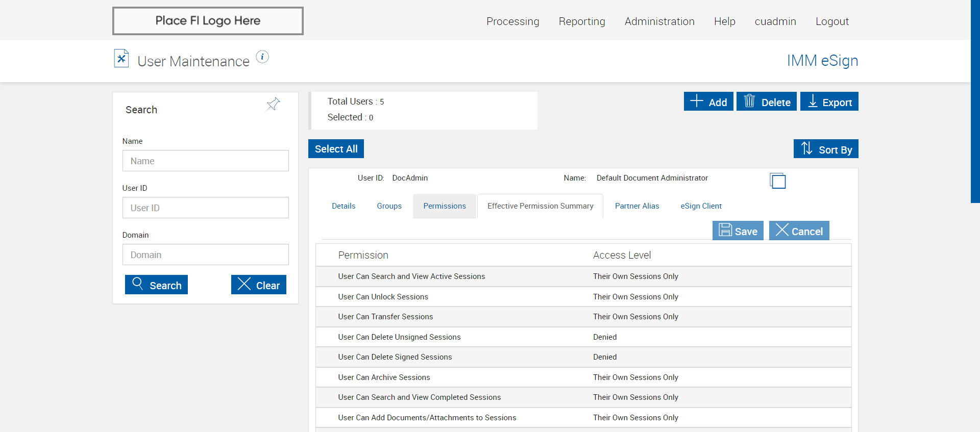Cancel the permission edits

pos(799,231)
